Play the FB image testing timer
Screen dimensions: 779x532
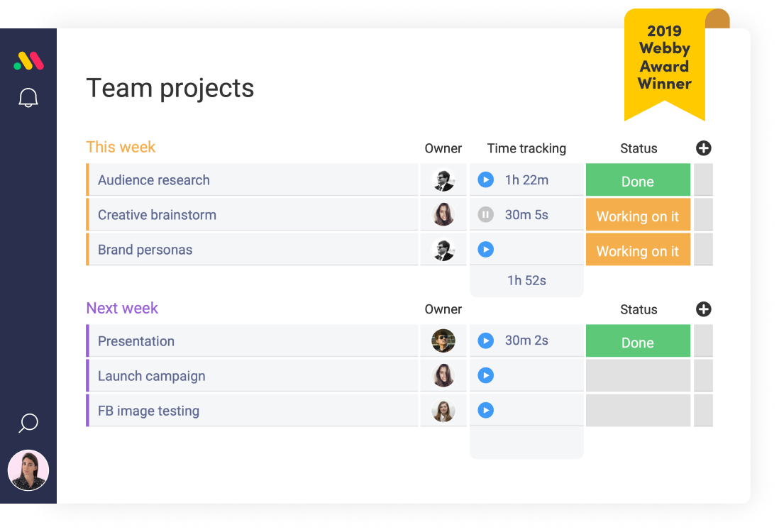click(485, 410)
